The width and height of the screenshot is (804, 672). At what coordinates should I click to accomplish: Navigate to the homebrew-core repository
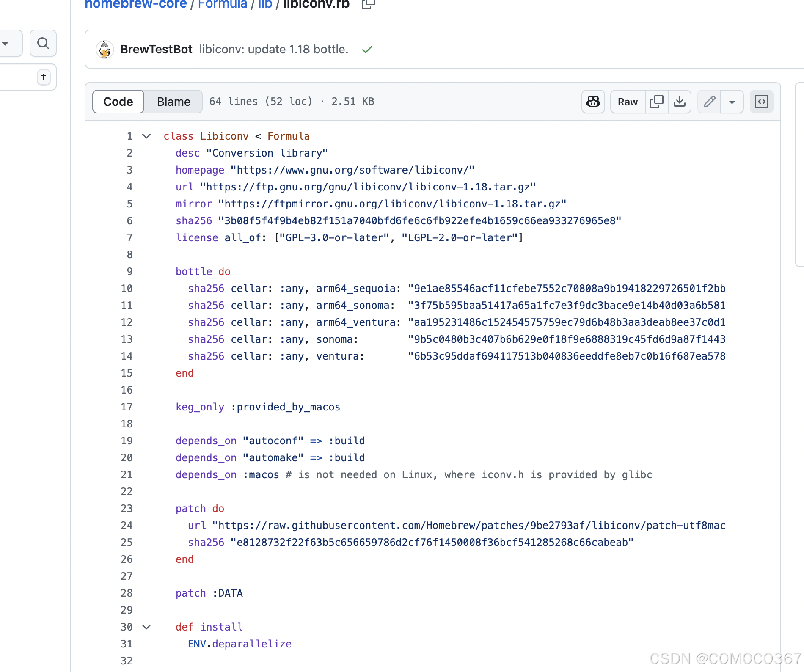135,4
